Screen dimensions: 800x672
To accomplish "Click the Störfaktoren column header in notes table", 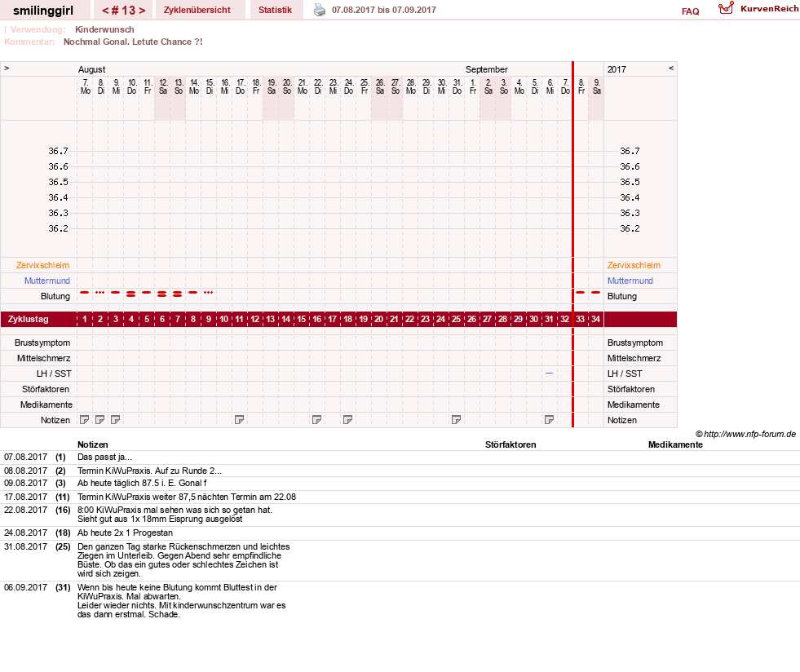I will pos(510,444).
